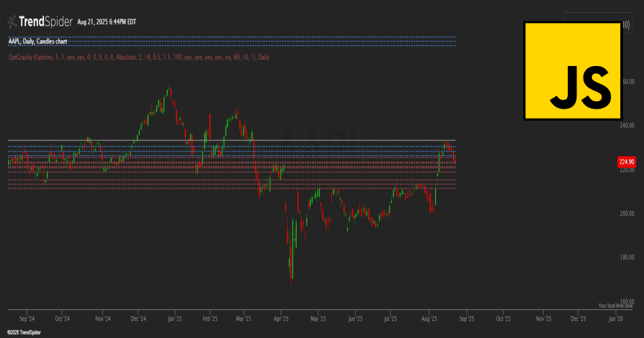Image resolution: width=644 pixels, height=338 pixels.
Task: Click the Feb '25 date axis label
Action: click(210, 319)
